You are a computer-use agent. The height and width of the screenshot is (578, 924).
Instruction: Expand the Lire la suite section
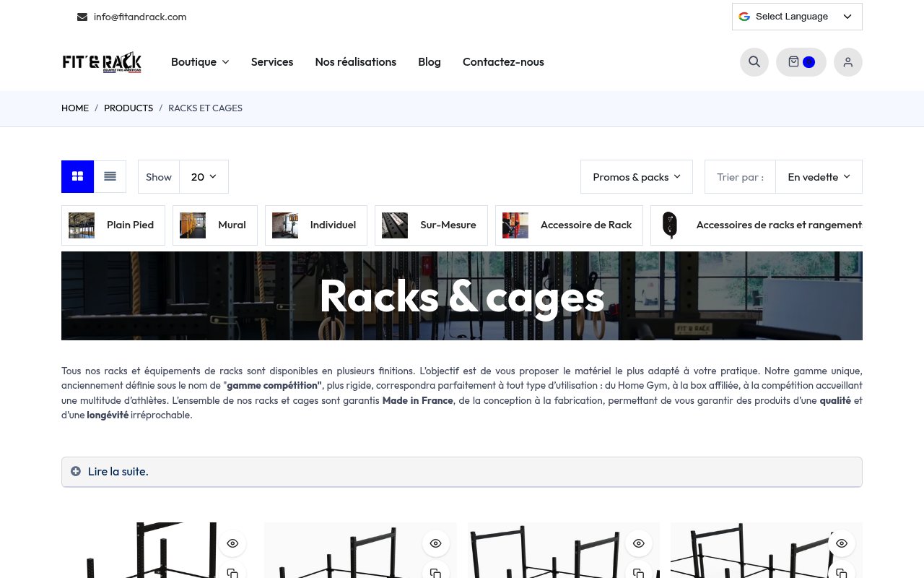pyautogui.click(x=118, y=471)
